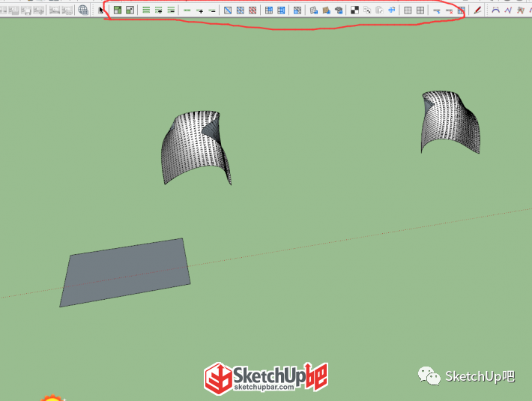Image resolution: width=532 pixels, height=401 pixels.
Task: Select the blue polyline zigzag curve tool
Action: tap(508, 10)
